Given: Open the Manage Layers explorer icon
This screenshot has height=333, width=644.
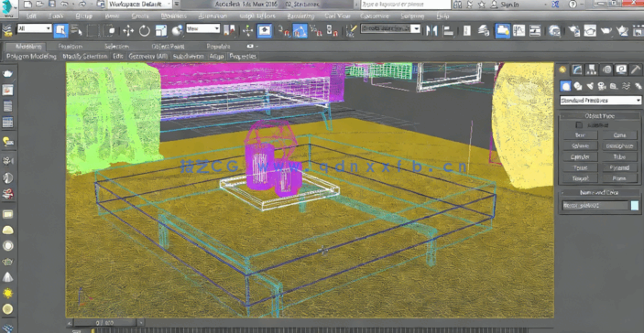Looking at the screenshot, I should coord(485,31).
